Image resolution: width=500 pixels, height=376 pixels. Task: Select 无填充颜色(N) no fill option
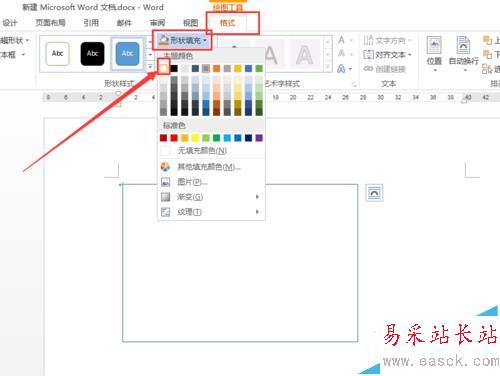[x=211, y=151]
